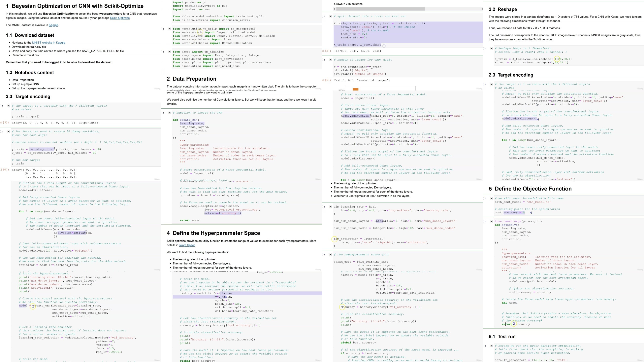
Task: Click output 'array([2, 0, 7, 4, 3, 5, 9, 6, 8, 1]'
Action: pyautogui.click(x=56, y=123)
